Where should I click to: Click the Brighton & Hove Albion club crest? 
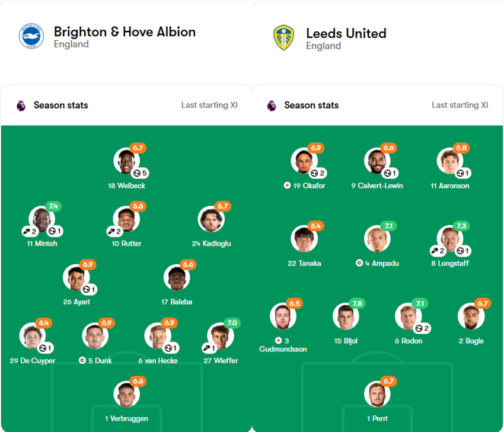coord(30,36)
